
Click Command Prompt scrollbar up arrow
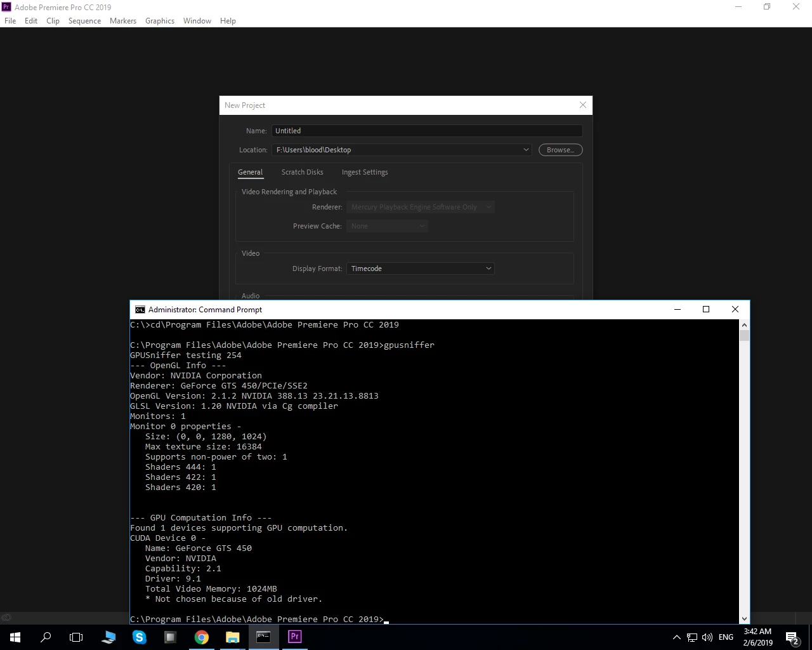(x=745, y=324)
